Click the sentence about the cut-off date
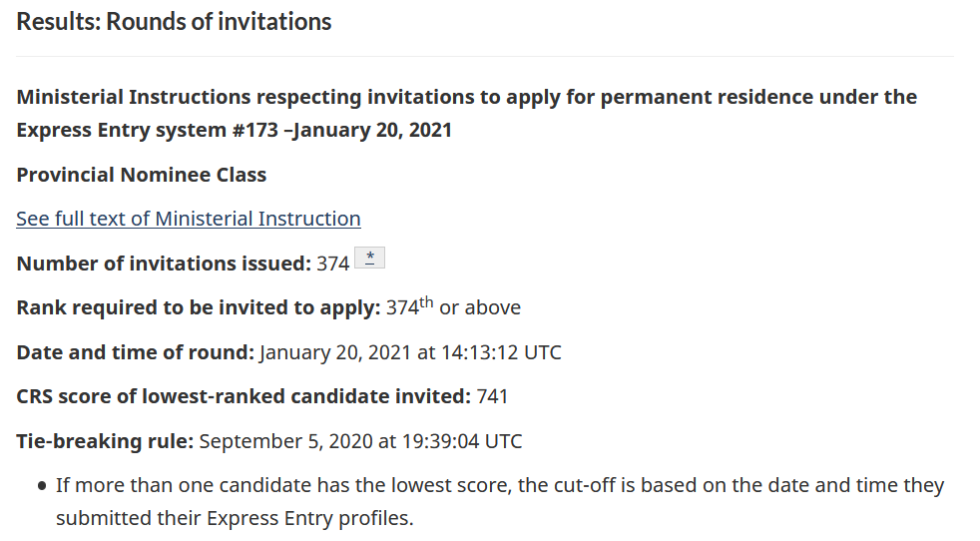 (x=500, y=502)
